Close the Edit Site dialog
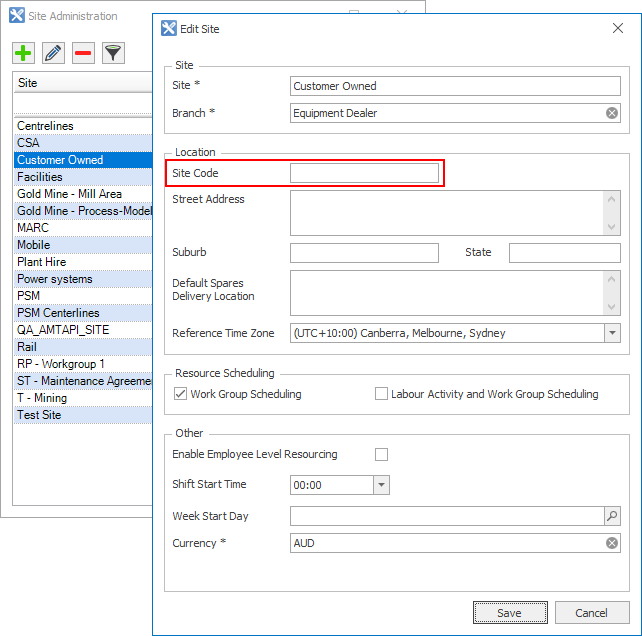Image resolution: width=642 pixels, height=636 pixels. tap(617, 29)
